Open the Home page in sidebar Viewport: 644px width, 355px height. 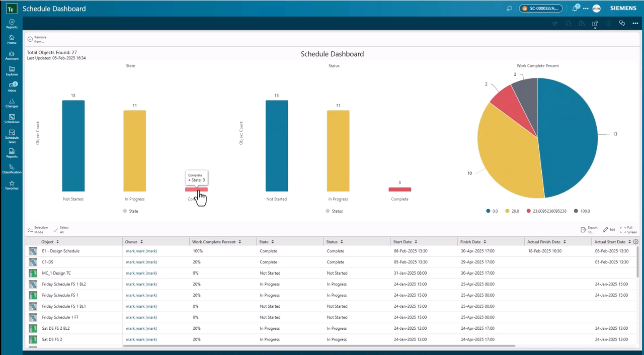point(12,40)
